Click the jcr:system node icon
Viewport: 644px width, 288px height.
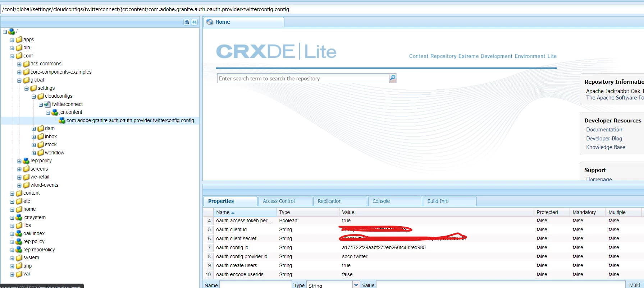pos(19,217)
